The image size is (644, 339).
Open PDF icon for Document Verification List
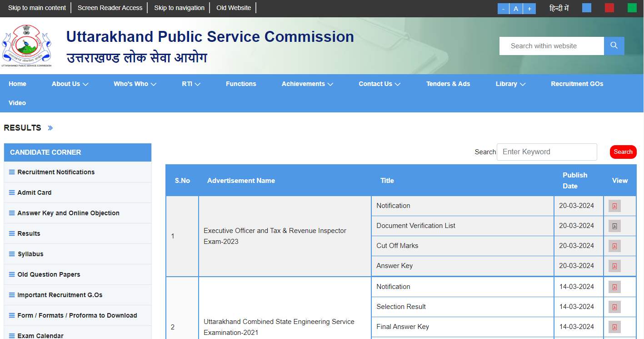tap(614, 226)
